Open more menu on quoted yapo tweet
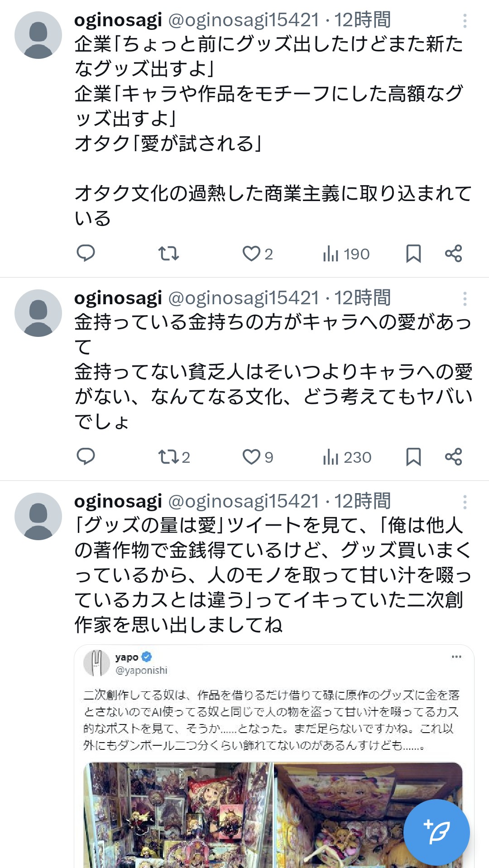 (x=456, y=657)
